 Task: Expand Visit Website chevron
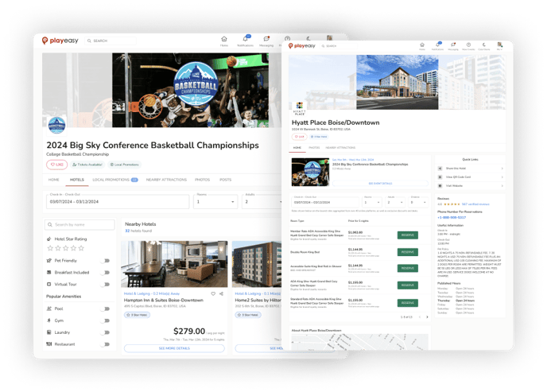(502, 186)
